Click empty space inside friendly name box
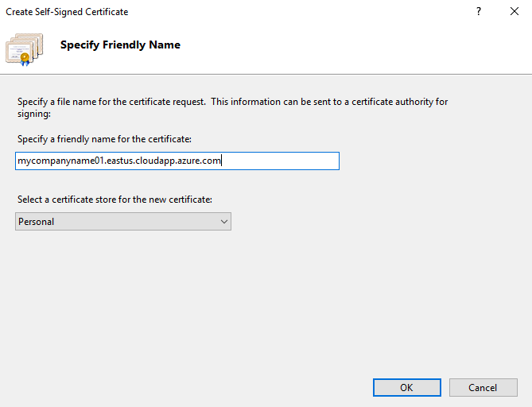Screen dimensions: 532x407 click(280, 161)
